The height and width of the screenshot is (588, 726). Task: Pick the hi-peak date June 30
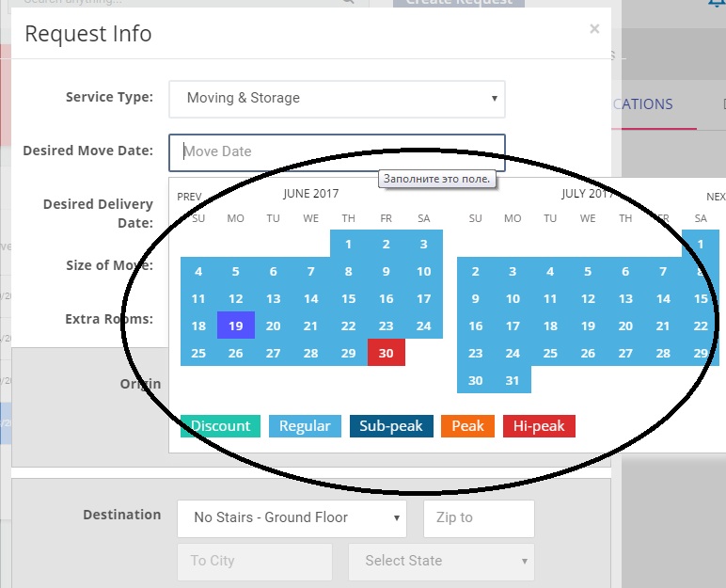(x=387, y=353)
